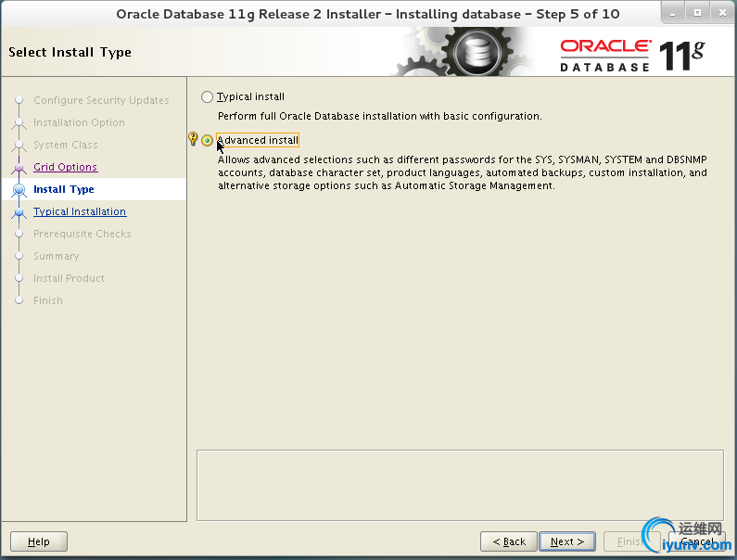This screenshot has width=737, height=560.
Task: Click the Finish step label in sidebar
Action: click(48, 300)
